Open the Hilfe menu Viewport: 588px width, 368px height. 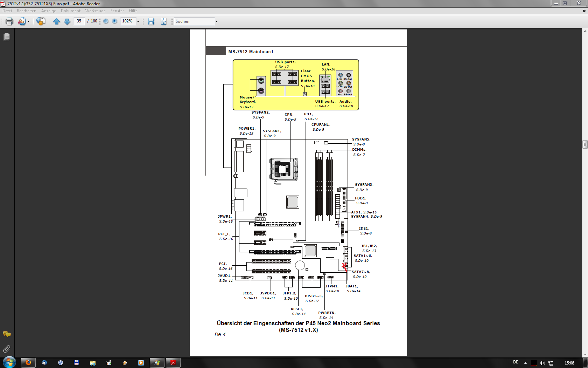(x=133, y=11)
